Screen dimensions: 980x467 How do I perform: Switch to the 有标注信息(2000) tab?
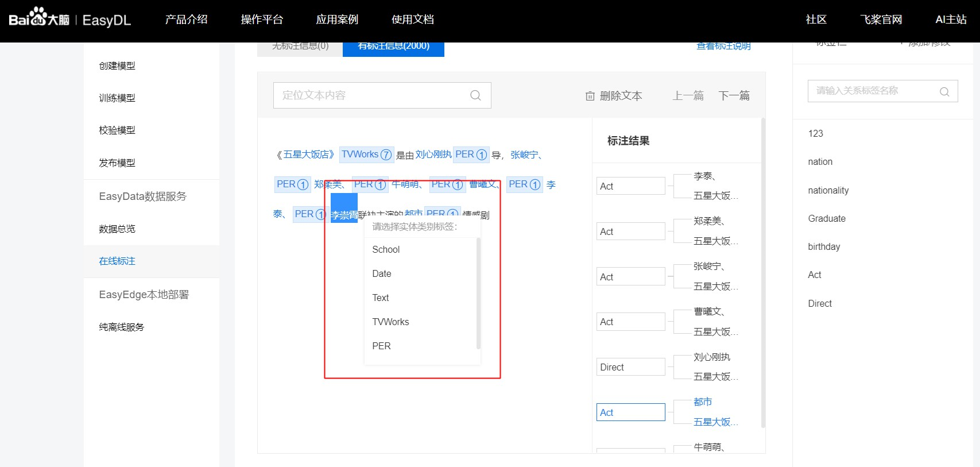tap(393, 48)
